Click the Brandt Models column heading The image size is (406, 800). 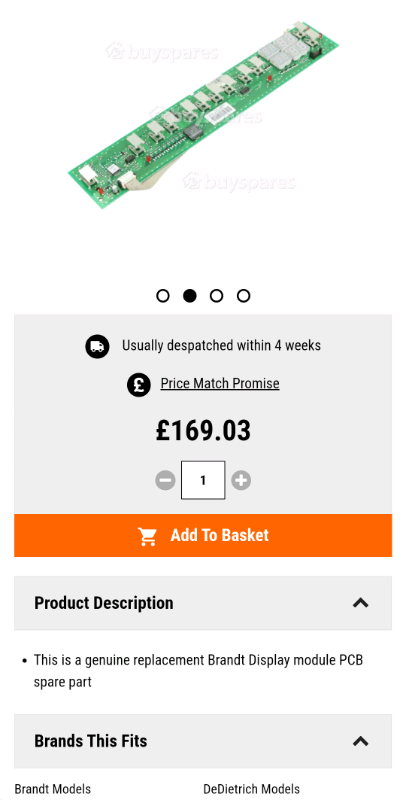tap(53, 789)
